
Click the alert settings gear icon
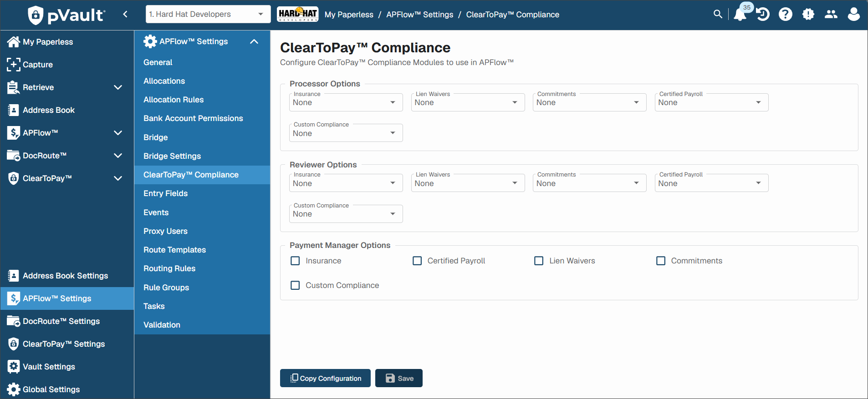[x=808, y=14]
